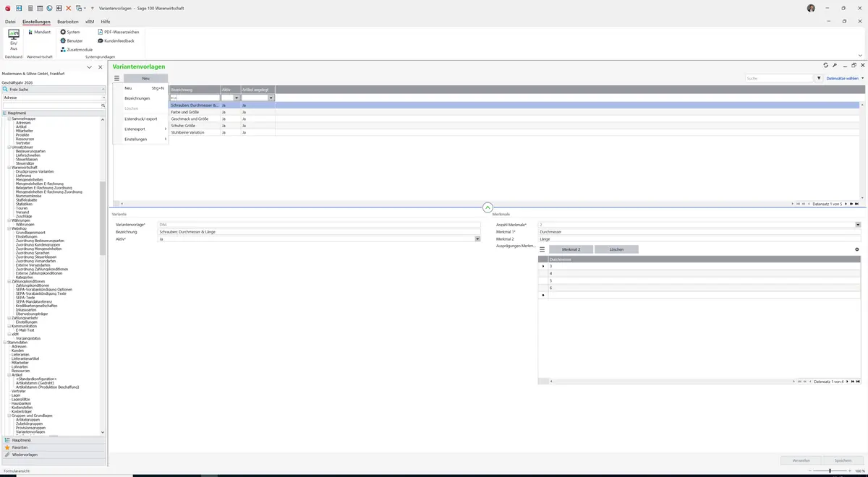Viewport: 868px width, 477px height.
Task: Click the Dashboard Ein/Aus monitor icon
Action: [13, 34]
